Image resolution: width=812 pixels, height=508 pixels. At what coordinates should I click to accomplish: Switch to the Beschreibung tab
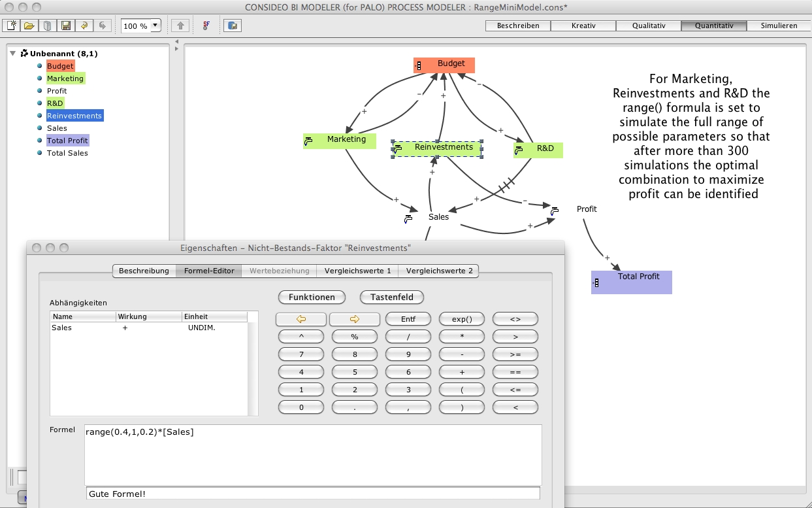pos(144,271)
